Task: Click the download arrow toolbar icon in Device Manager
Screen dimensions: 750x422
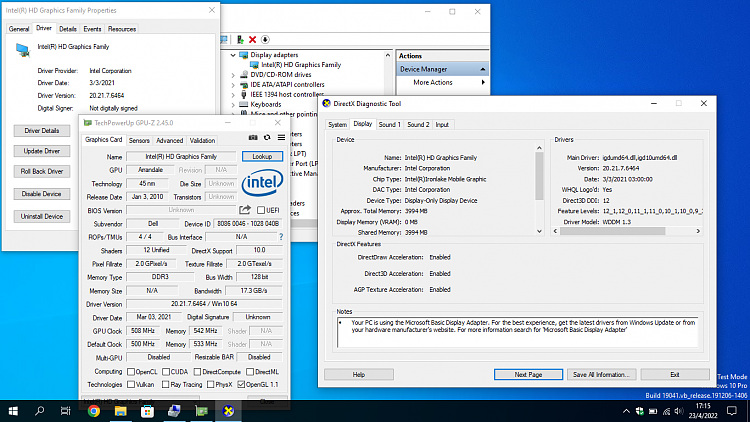Action: (x=265, y=40)
